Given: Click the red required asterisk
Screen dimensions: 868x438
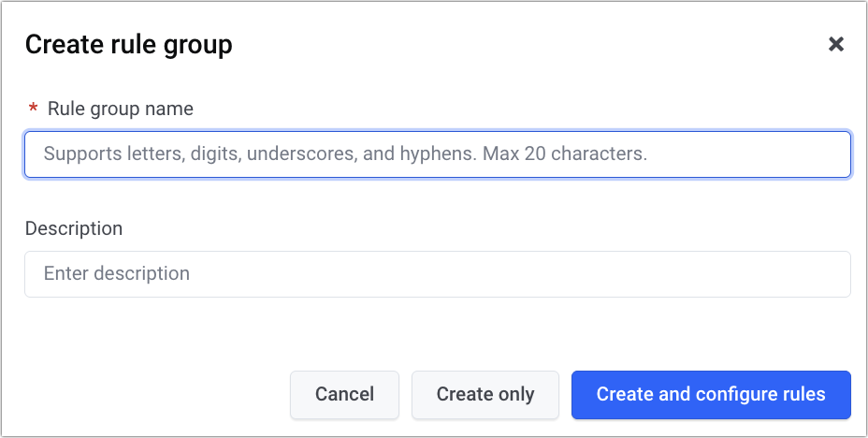Looking at the screenshot, I should 34,109.
